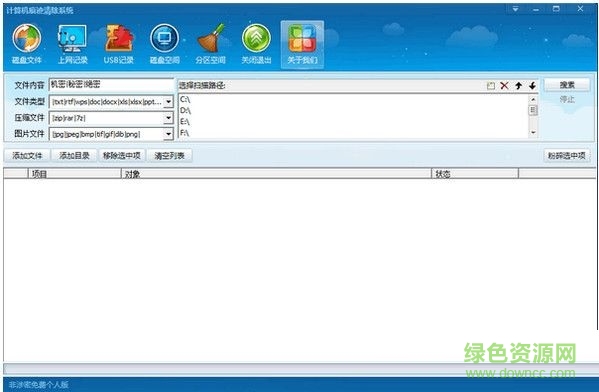Click the 粉碎选中项 shred selected button

567,156
